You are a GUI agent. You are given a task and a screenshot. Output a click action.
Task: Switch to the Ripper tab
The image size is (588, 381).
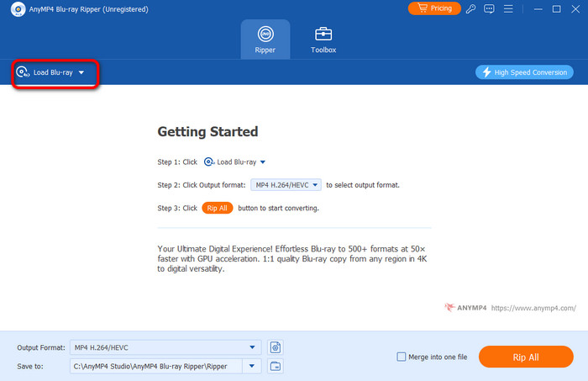tap(265, 40)
